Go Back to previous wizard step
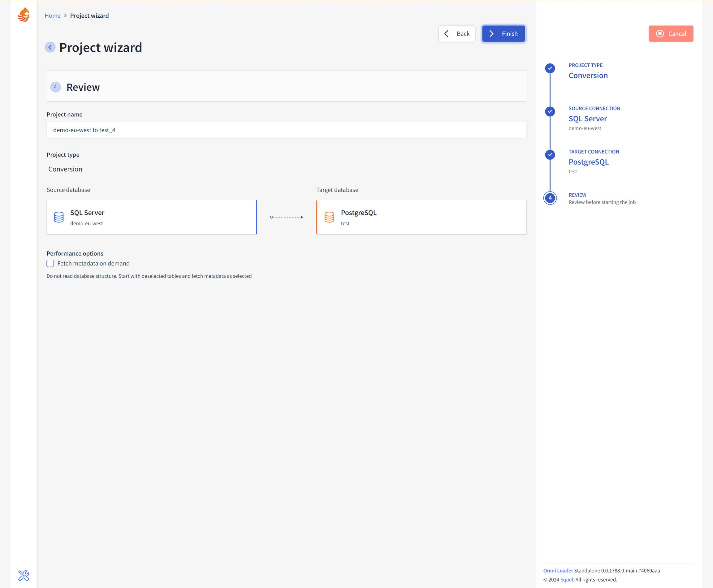The width and height of the screenshot is (713, 588). pos(456,33)
